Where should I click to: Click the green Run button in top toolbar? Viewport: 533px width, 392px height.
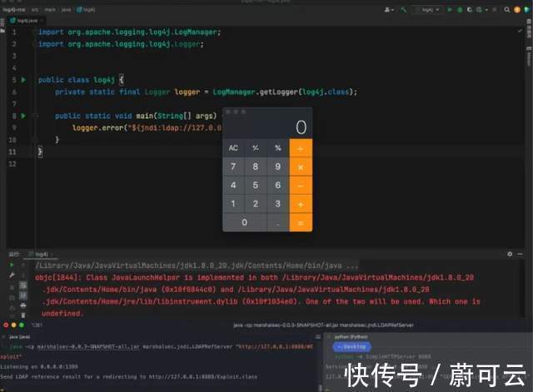point(450,10)
